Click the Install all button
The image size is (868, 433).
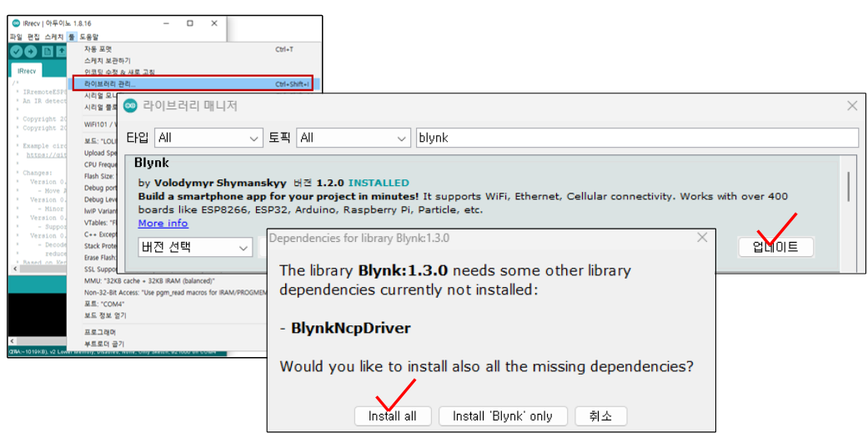(393, 415)
